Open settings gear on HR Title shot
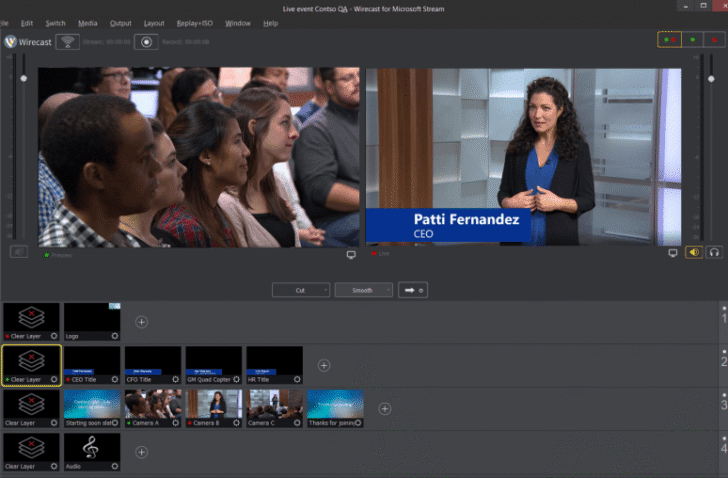Screen dimensions: 728x478 click(297, 380)
